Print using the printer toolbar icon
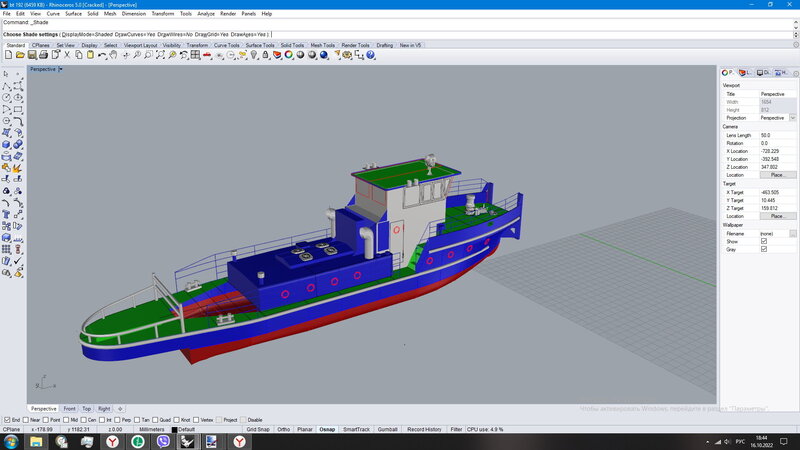800x450 pixels. click(x=43, y=55)
